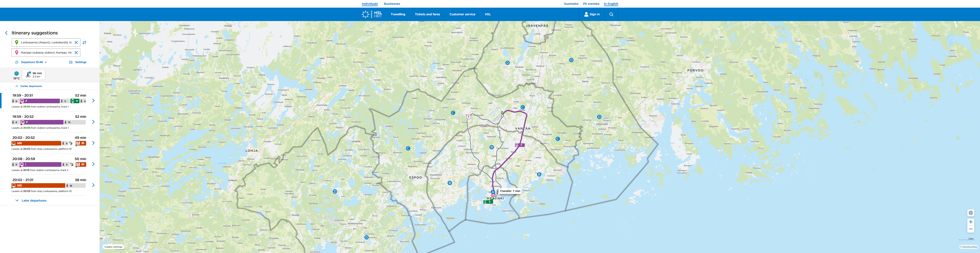Image resolution: width=980 pixels, height=253 pixels.
Task: Swap origin and destination
Action: [84, 42]
